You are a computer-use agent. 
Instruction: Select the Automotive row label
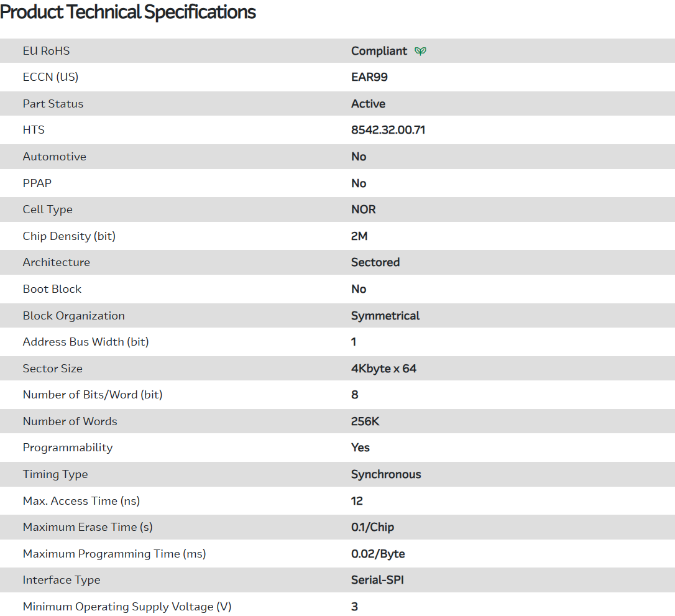54,157
